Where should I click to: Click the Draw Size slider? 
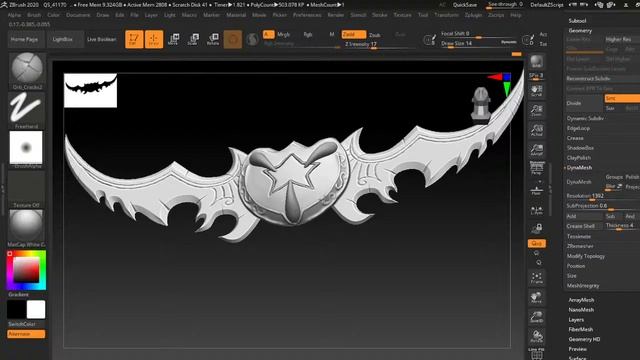pyautogui.click(x=478, y=44)
